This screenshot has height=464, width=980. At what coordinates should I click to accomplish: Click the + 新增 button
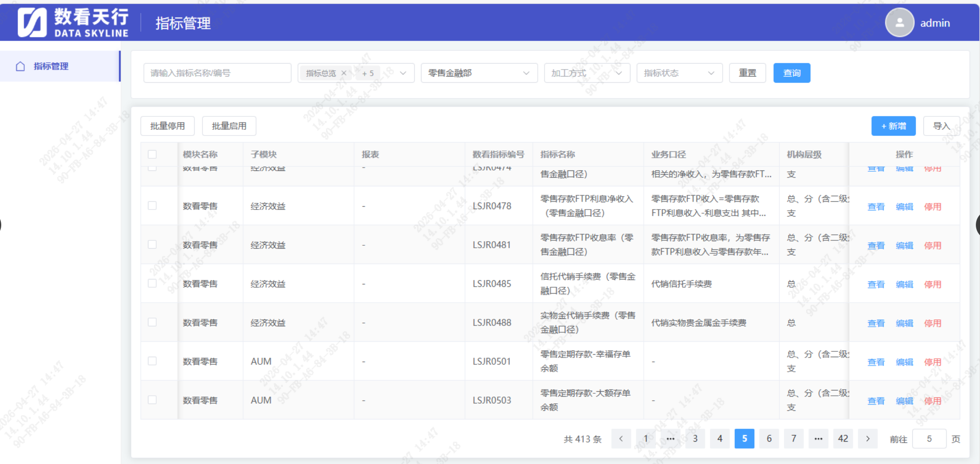pyautogui.click(x=894, y=126)
